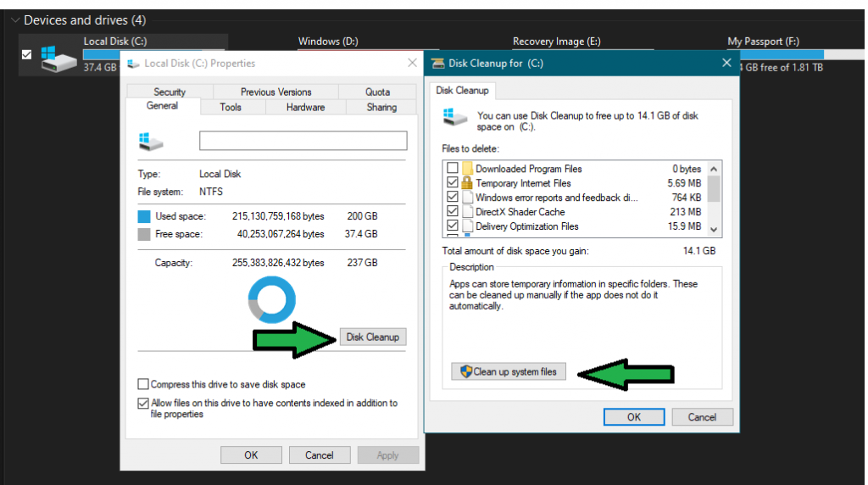Go to the Sharing tab
Viewport: 868px width, 485px height.
[381, 108]
